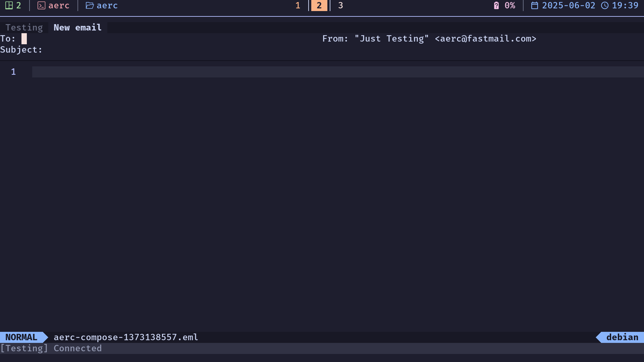Viewport: 644px width, 362px height.
Task: Click the From address field
Action: pos(483,39)
